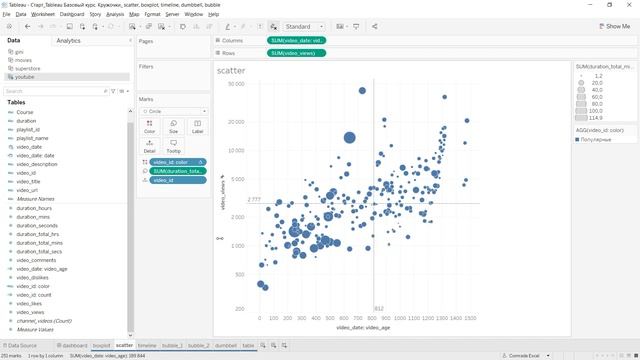Click the magnifier icon in search field
640x360 pixels.
point(105,91)
